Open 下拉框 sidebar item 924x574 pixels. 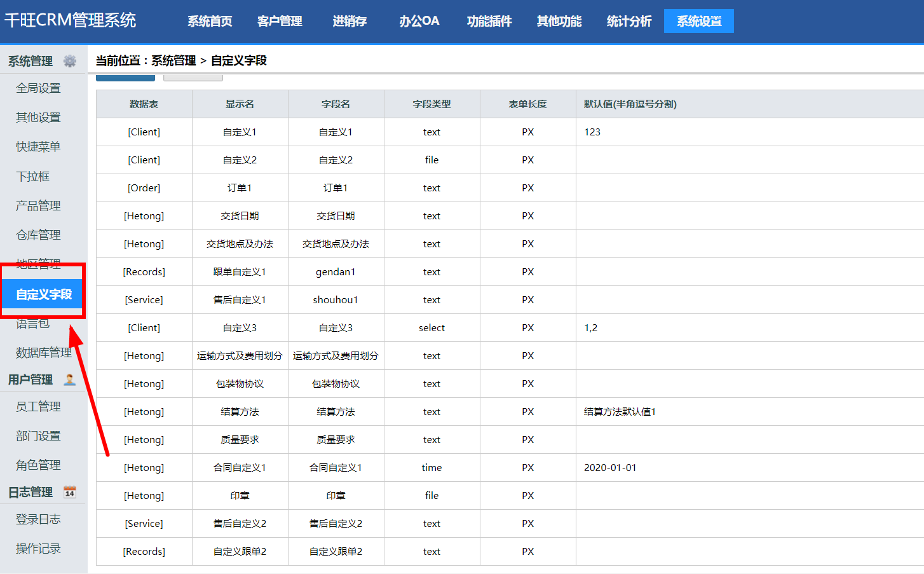[x=33, y=177]
